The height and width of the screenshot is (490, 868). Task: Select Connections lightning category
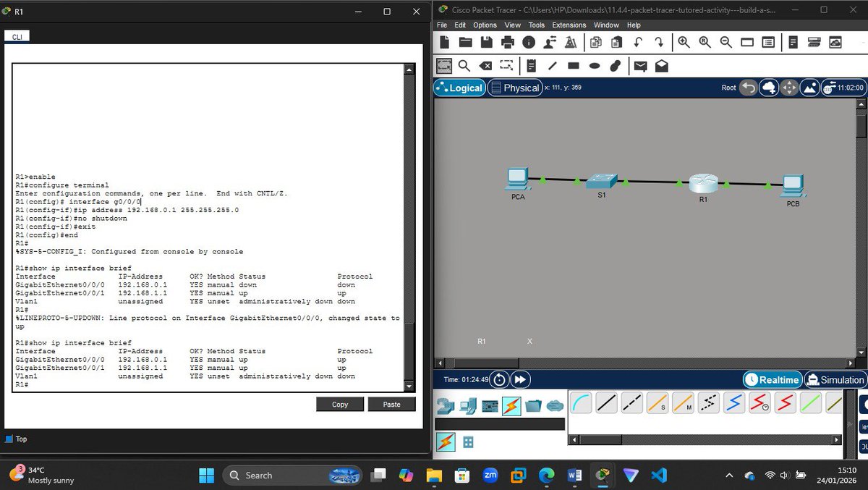click(x=511, y=406)
